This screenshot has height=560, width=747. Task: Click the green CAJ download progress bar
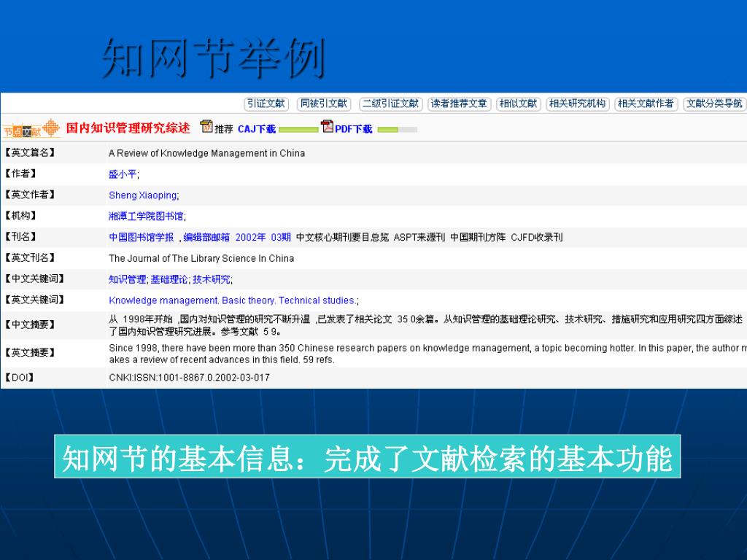click(x=298, y=130)
